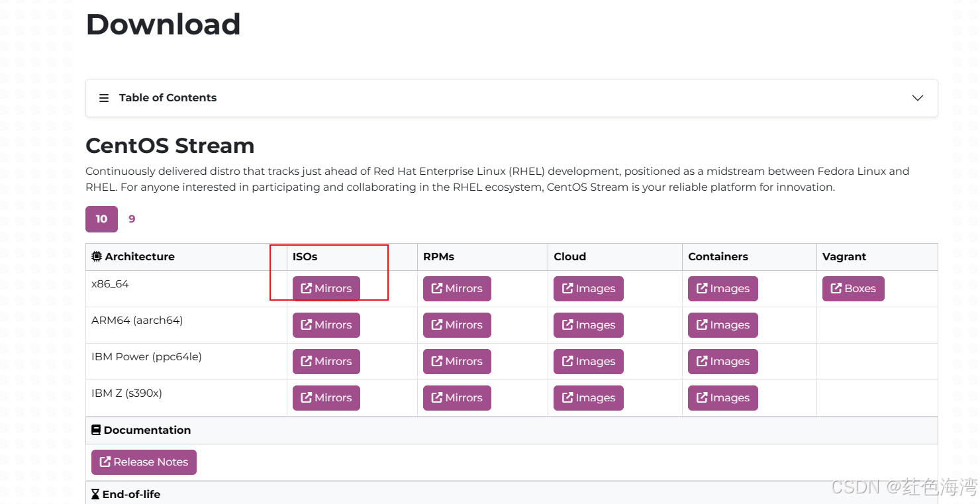This screenshot has height=504, width=980.
Task: Click the Documentation book icon
Action: (96, 430)
